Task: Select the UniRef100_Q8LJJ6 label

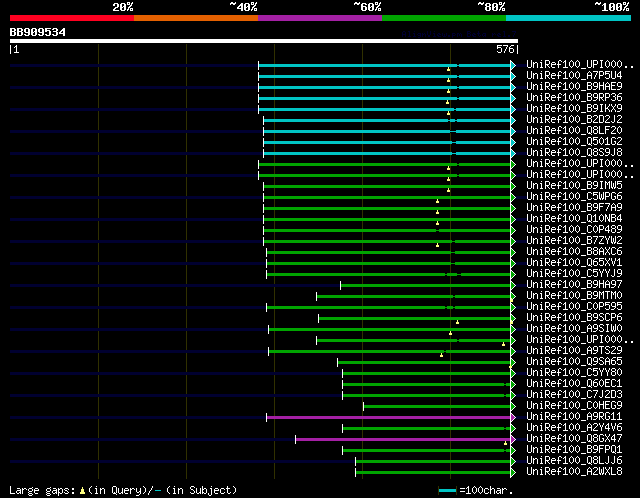Action: click(x=574, y=461)
